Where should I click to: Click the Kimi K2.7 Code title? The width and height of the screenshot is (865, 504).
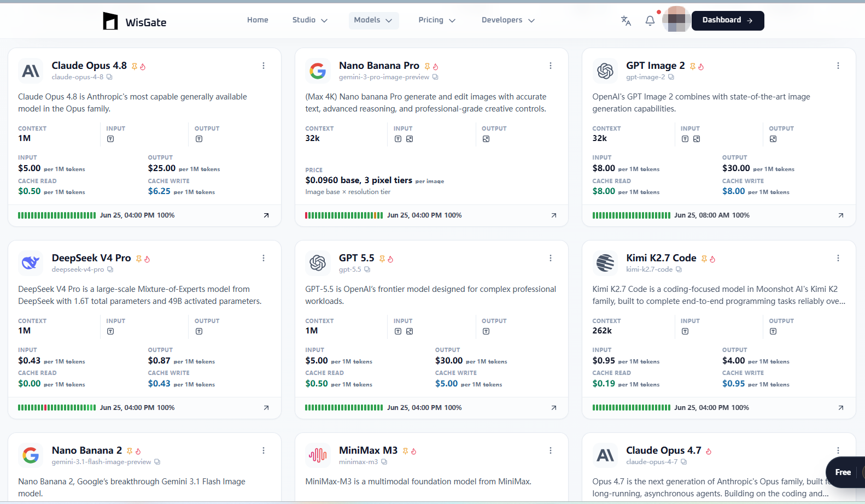[x=661, y=258]
